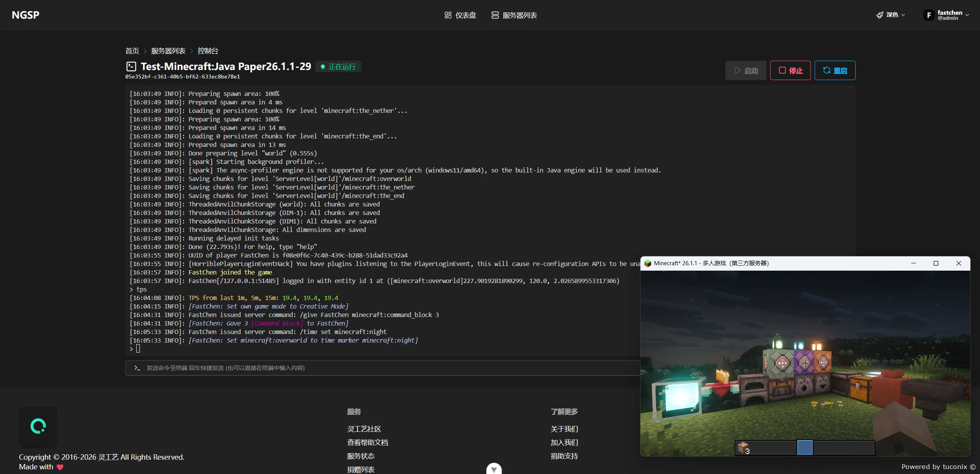980x474 pixels.
Task: Click the F user avatar icon
Action: (929, 15)
